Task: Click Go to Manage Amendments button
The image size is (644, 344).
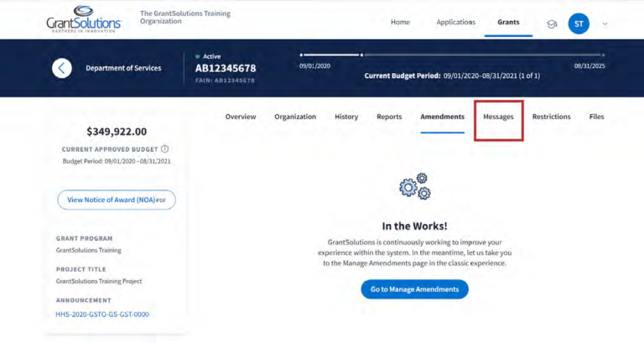Action: [x=414, y=289]
